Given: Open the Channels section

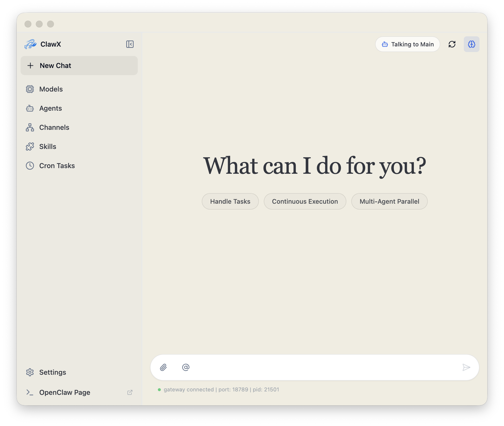Looking at the screenshot, I should pos(54,127).
